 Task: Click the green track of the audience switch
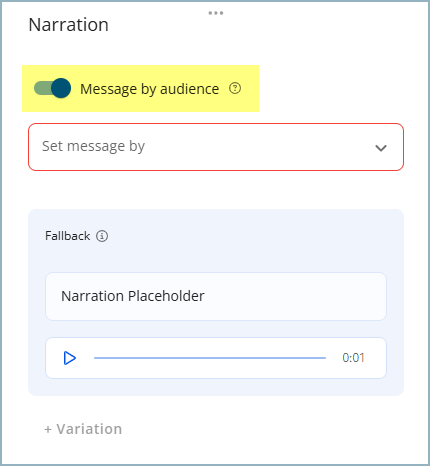click(x=42, y=88)
